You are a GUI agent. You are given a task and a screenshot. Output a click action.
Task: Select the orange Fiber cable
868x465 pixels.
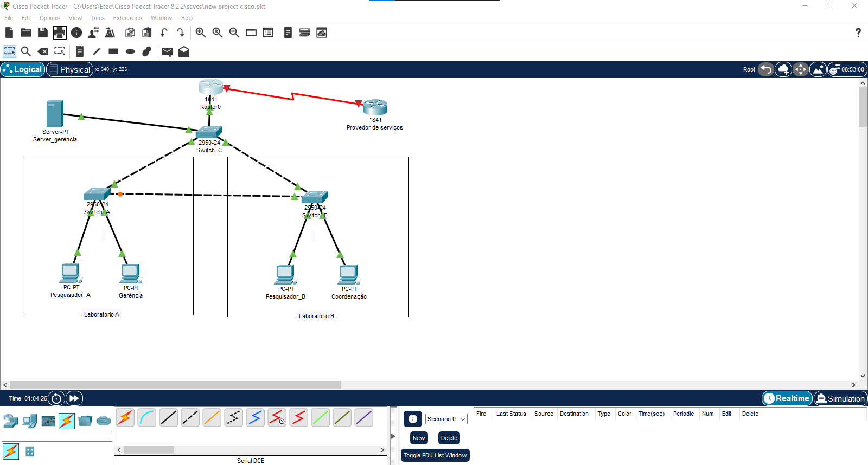[212, 418]
